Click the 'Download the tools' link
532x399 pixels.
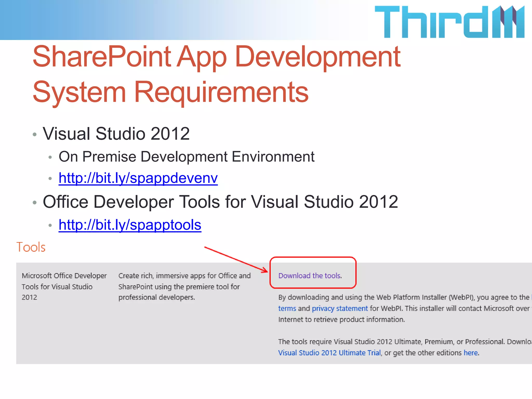click(310, 276)
